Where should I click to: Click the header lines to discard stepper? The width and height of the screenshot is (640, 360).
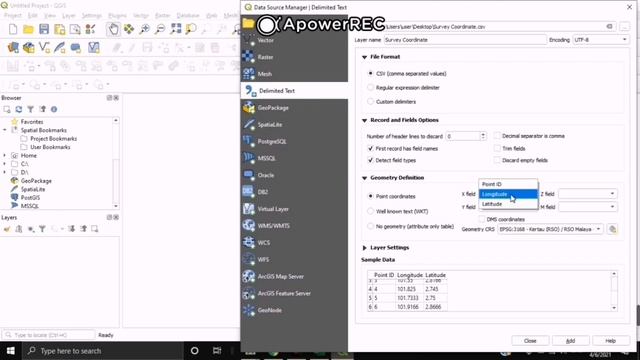[483, 136]
